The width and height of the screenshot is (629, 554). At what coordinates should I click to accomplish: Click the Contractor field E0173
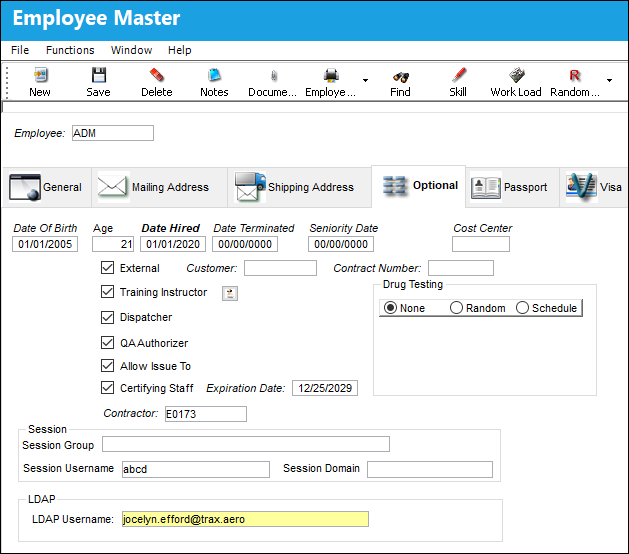(206, 414)
